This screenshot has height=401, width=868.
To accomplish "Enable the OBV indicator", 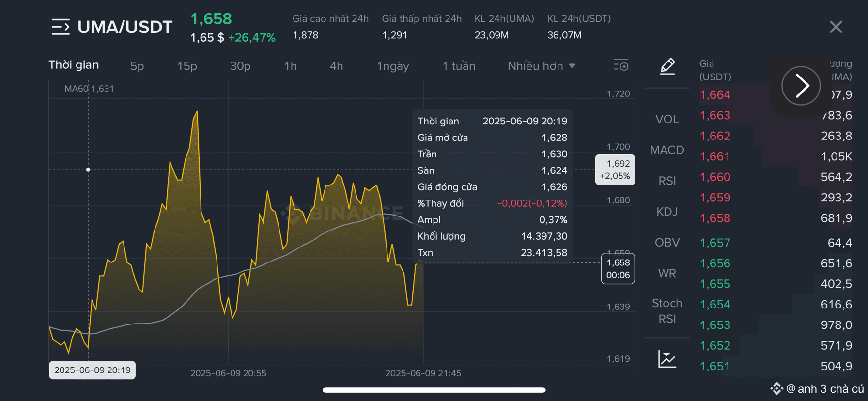I will point(667,243).
